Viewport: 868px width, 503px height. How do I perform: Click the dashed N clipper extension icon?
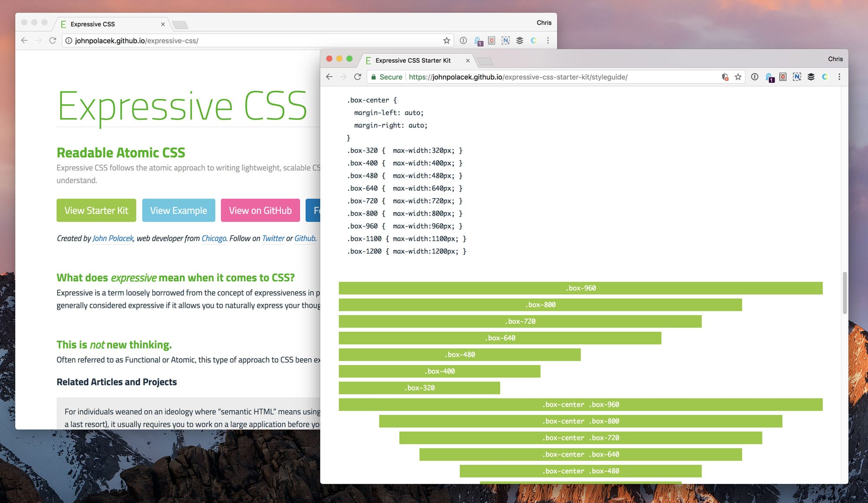point(797,77)
